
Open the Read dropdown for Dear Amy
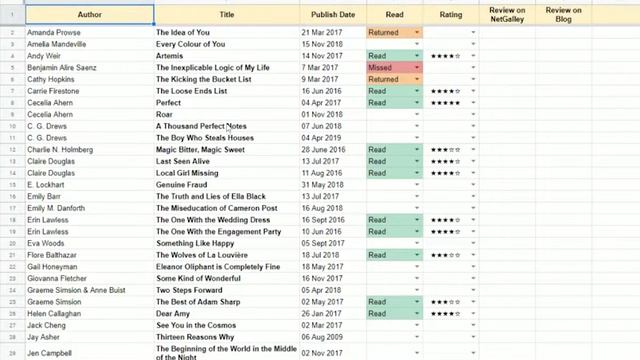click(417, 313)
